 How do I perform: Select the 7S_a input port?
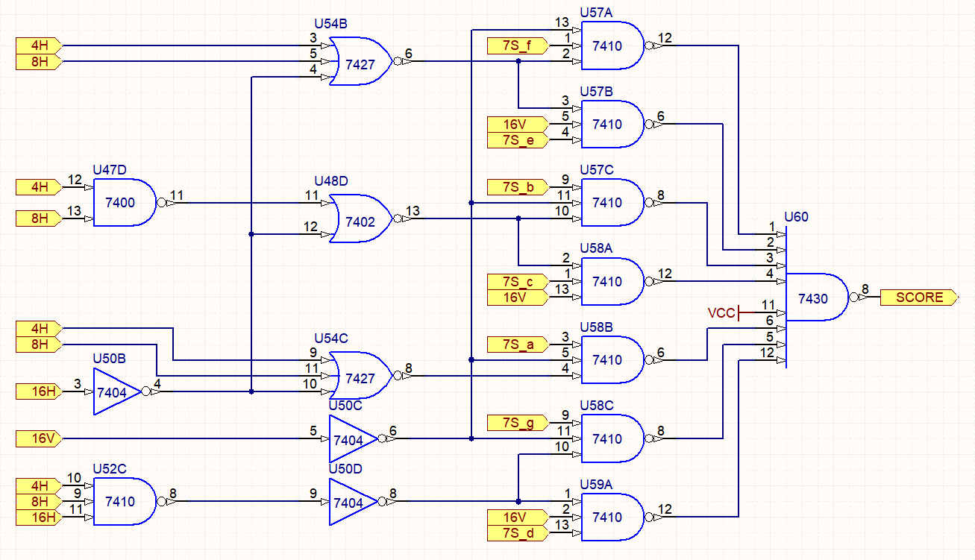[x=517, y=344]
